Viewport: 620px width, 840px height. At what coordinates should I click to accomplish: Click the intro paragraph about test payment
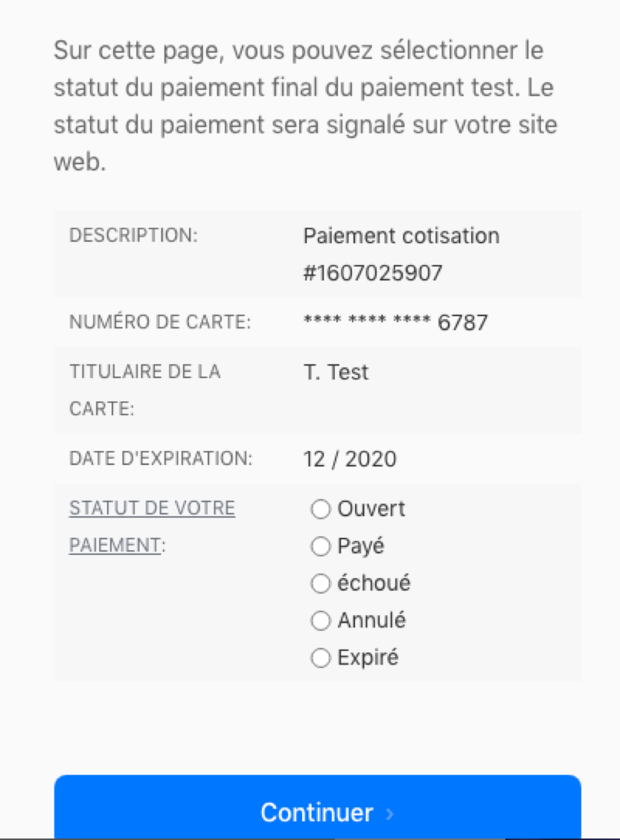click(305, 106)
